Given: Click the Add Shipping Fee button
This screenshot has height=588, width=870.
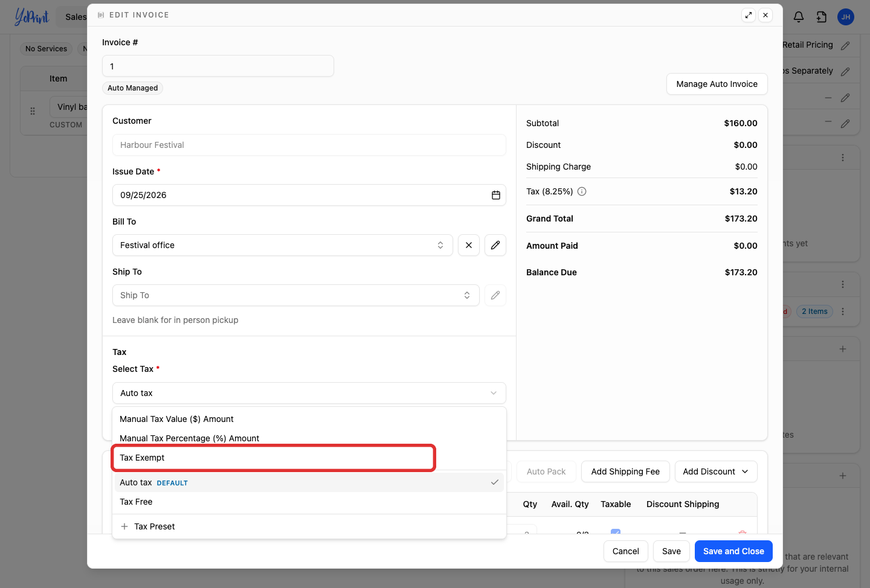Looking at the screenshot, I should (625, 471).
